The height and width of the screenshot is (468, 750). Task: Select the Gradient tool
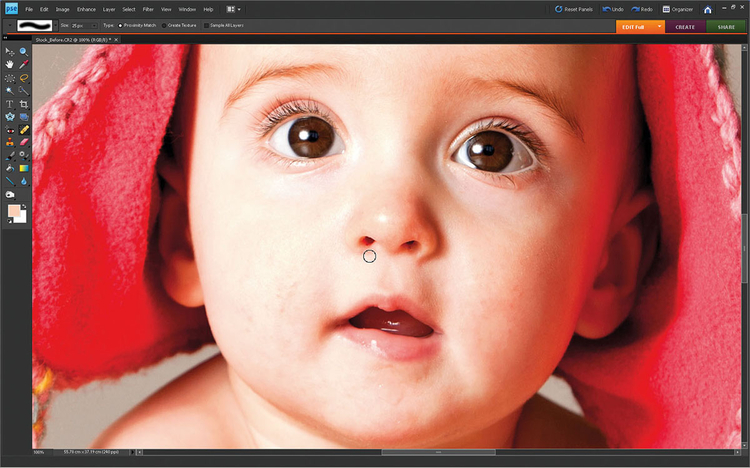pos(23,168)
